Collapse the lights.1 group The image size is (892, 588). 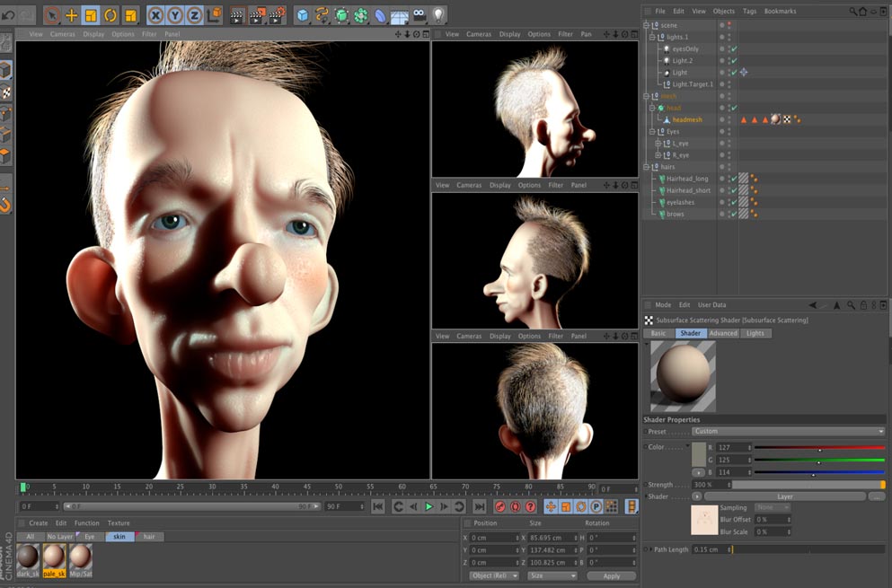pos(652,37)
